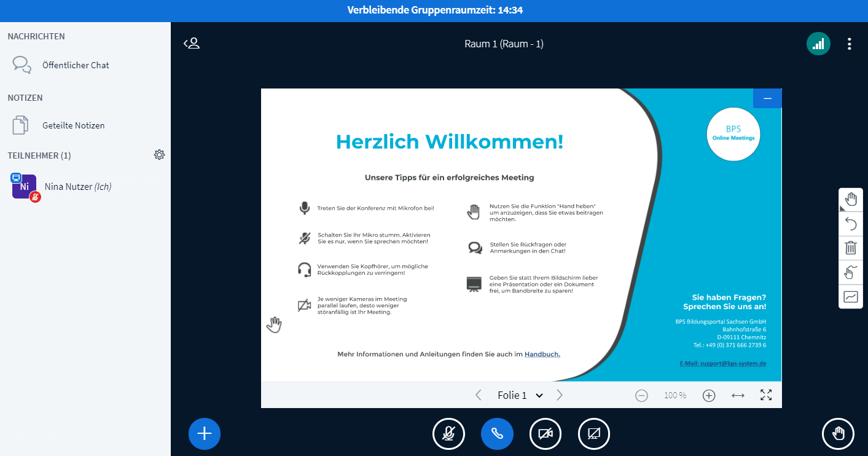This screenshot has height=456, width=868.
Task: Delete all annotations with trash icon
Action: 851,248
